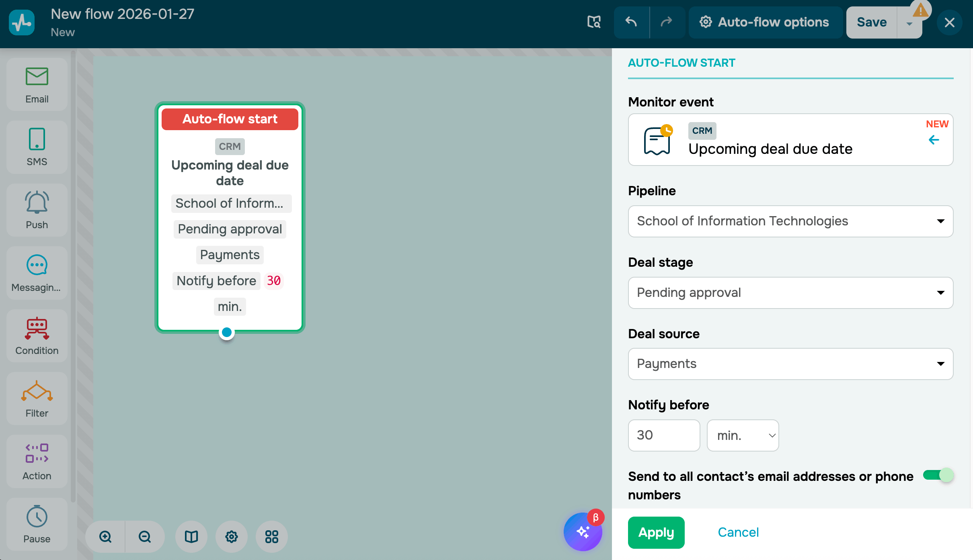Screen dimensions: 973x560
Task: Click the Apply button
Action: (x=656, y=532)
